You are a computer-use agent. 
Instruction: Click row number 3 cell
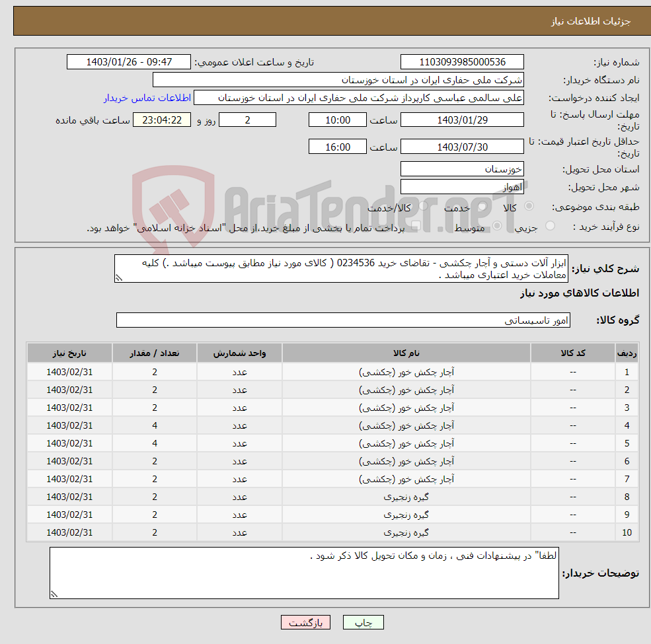pos(627,408)
